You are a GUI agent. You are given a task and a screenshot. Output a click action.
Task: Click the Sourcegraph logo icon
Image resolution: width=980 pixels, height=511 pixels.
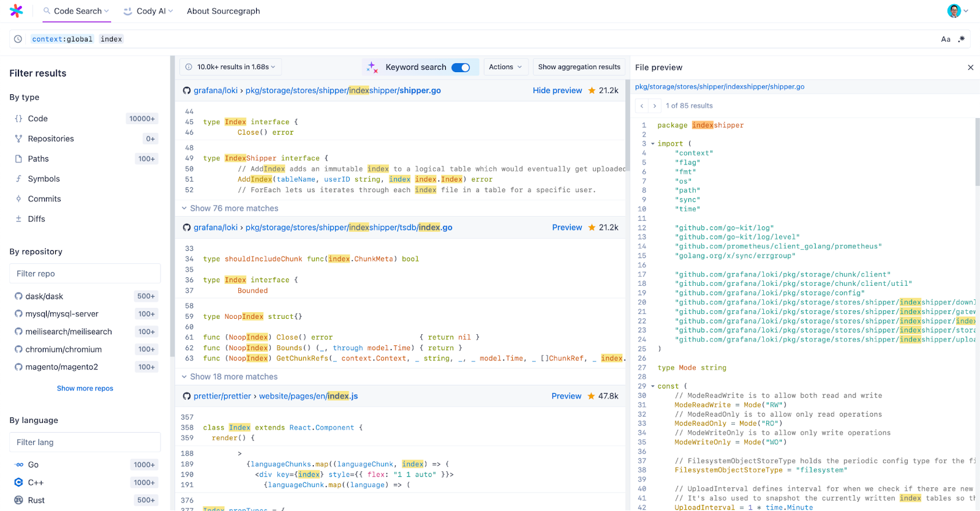17,11
